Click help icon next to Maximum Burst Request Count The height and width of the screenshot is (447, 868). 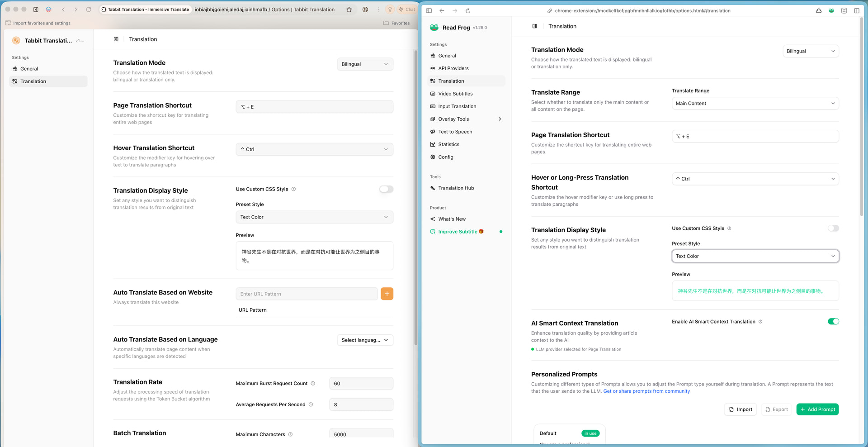(x=313, y=384)
